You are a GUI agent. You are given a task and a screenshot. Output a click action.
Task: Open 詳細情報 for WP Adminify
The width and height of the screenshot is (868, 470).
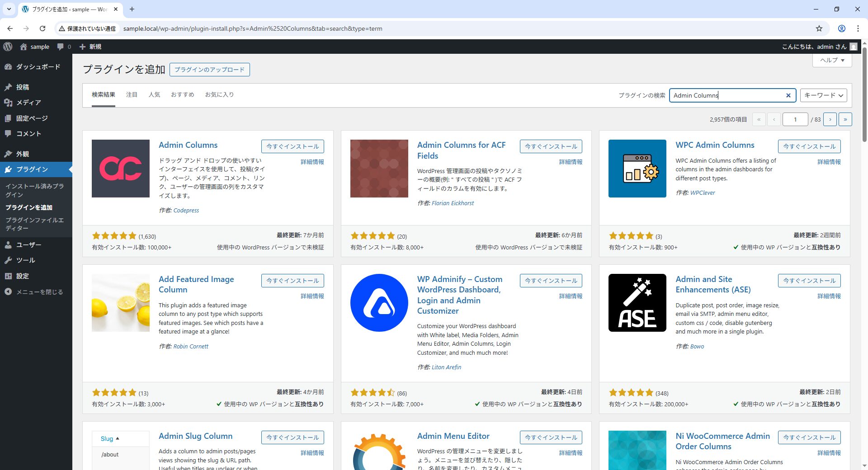pyautogui.click(x=571, y=296)
